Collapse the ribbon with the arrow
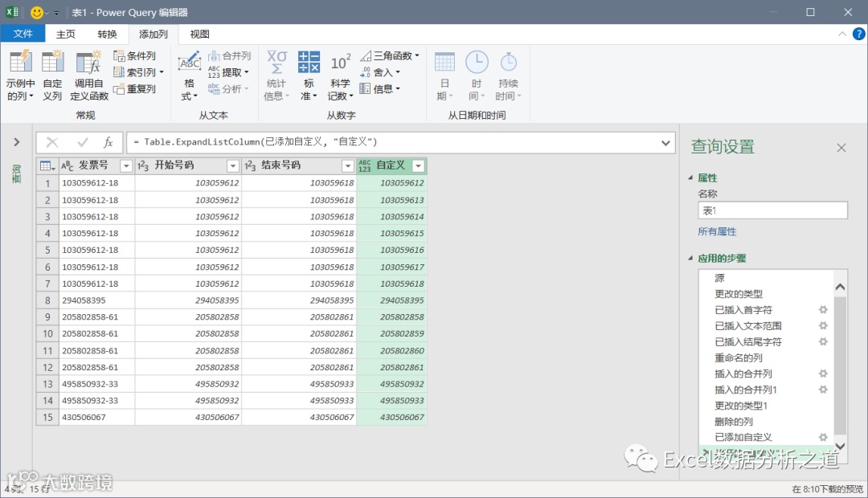The height and width of the screenshot is (498, 868). [x=842, y=35]
